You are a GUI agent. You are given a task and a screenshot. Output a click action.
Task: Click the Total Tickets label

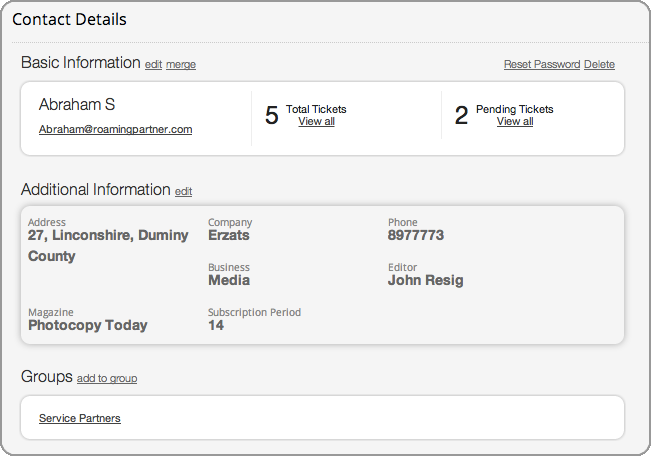(316, 109)
